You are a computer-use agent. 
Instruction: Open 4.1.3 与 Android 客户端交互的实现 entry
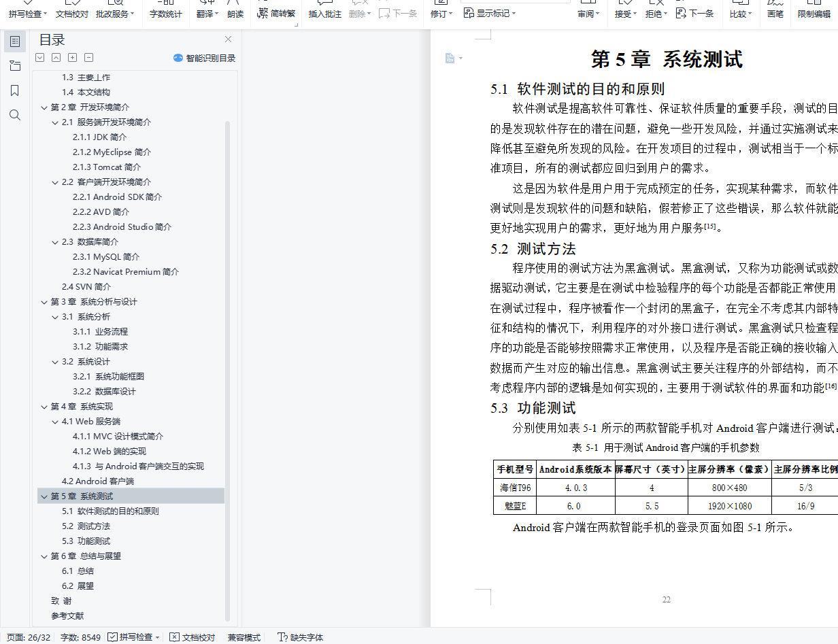[x=139, y=467]
